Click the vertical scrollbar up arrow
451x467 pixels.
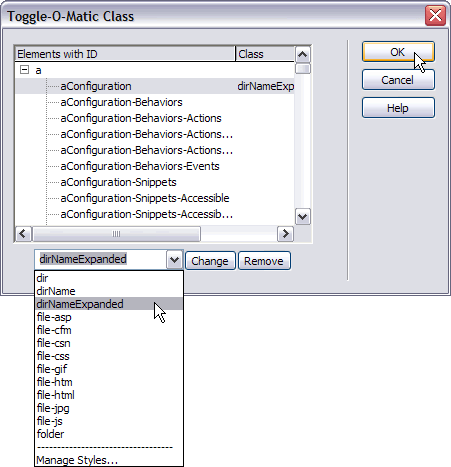303,54
